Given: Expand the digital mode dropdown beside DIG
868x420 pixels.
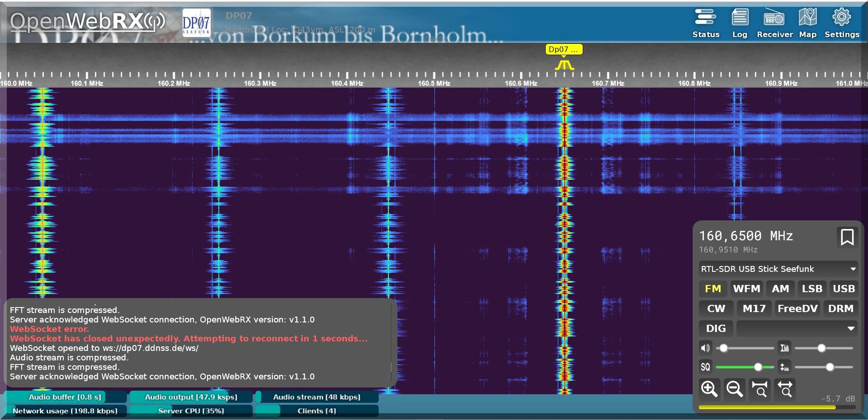Looking at the screenshot, I should 797,328.
